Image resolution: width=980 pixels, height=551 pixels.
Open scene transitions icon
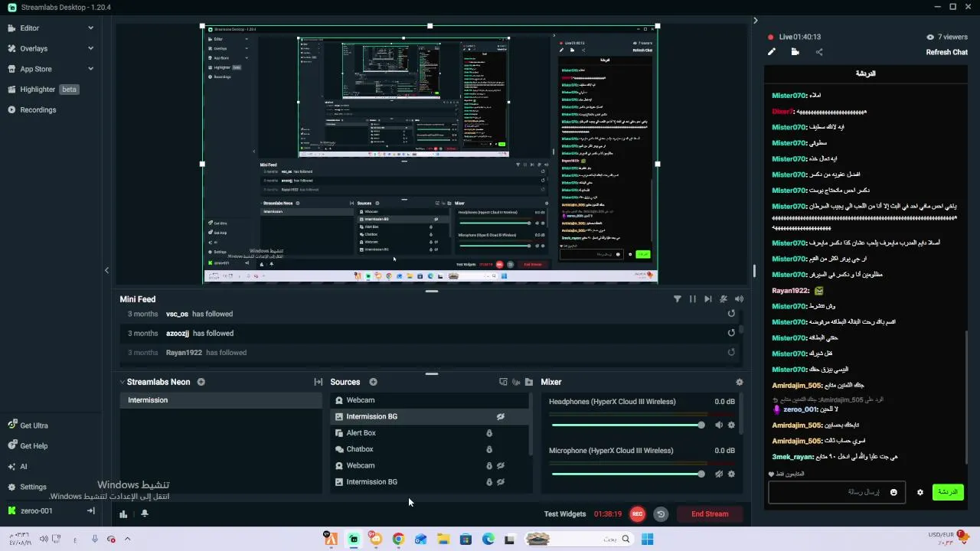[318, 382]
